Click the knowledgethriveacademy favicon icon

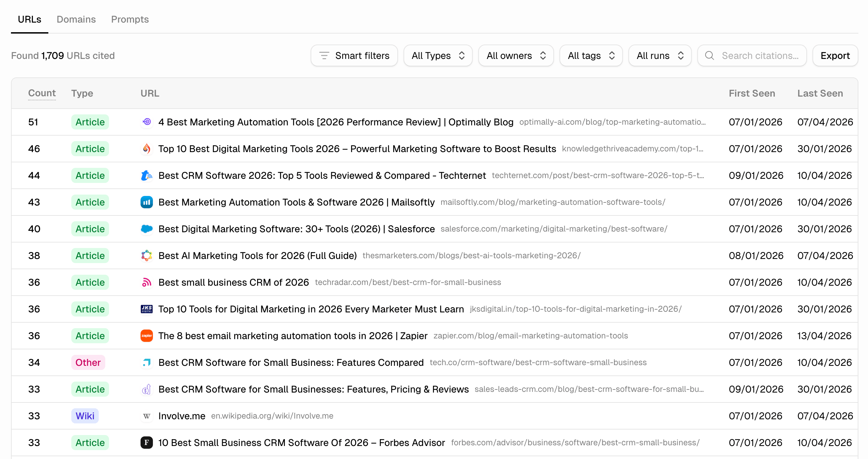click(x=147, y=149)
